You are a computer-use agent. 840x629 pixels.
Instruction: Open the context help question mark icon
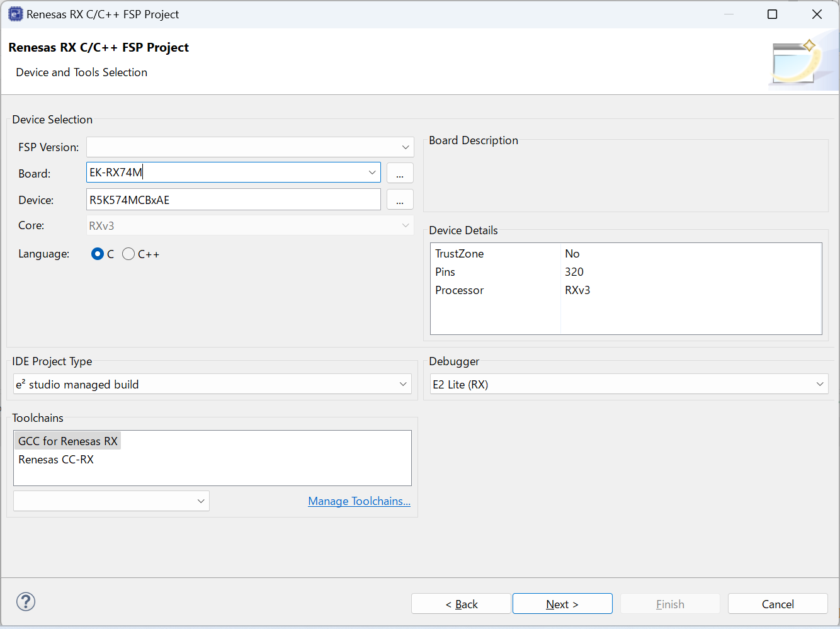[x=26, y=602]
